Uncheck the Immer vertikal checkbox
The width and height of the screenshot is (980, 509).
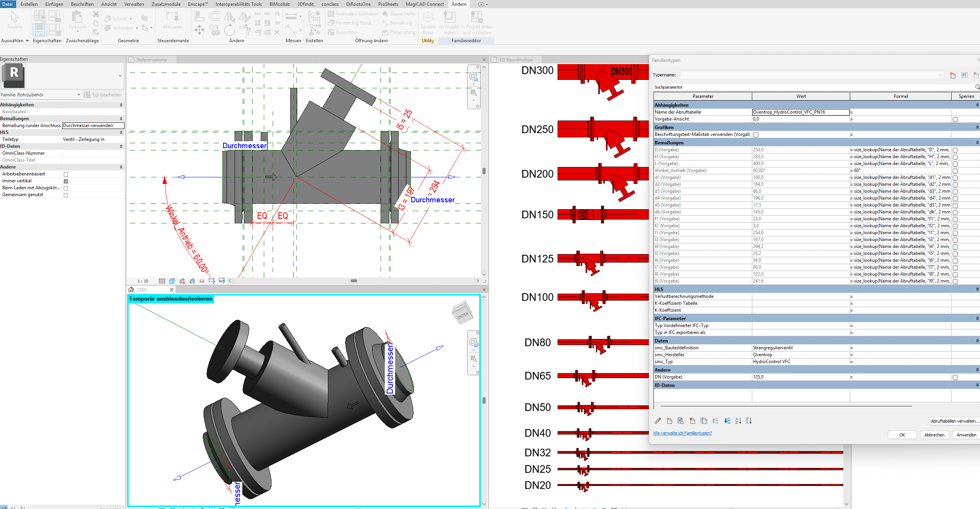(66, 181)
